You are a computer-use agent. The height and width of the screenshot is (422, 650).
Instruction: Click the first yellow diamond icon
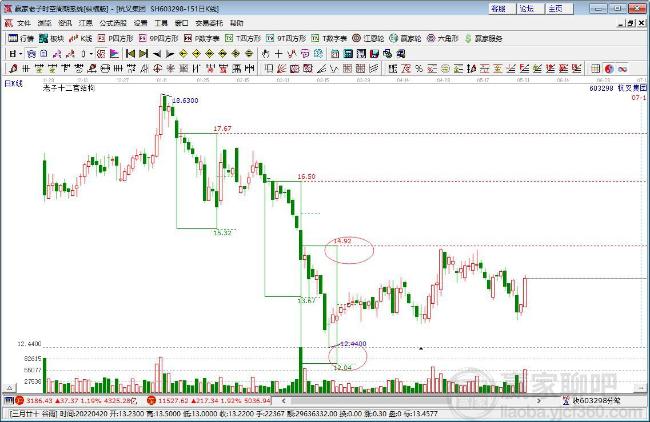click(x=183, y=54)
